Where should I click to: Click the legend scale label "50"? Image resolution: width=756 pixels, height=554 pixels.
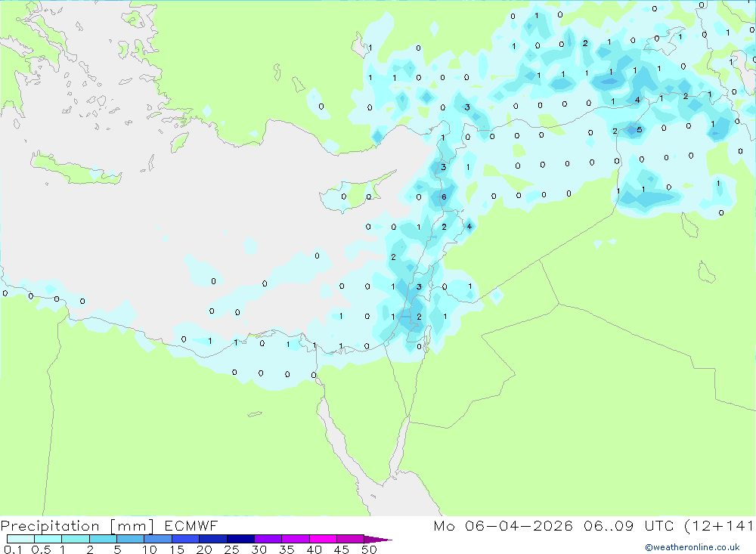click(x=369, y=549)
